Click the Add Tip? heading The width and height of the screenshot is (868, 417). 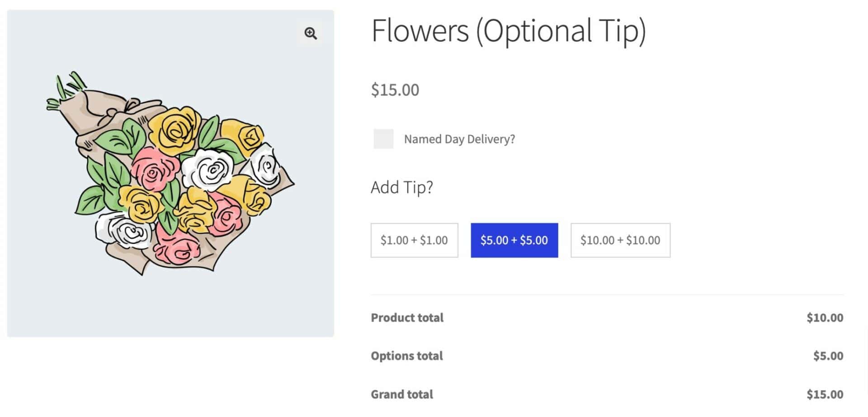coord(402,187)
